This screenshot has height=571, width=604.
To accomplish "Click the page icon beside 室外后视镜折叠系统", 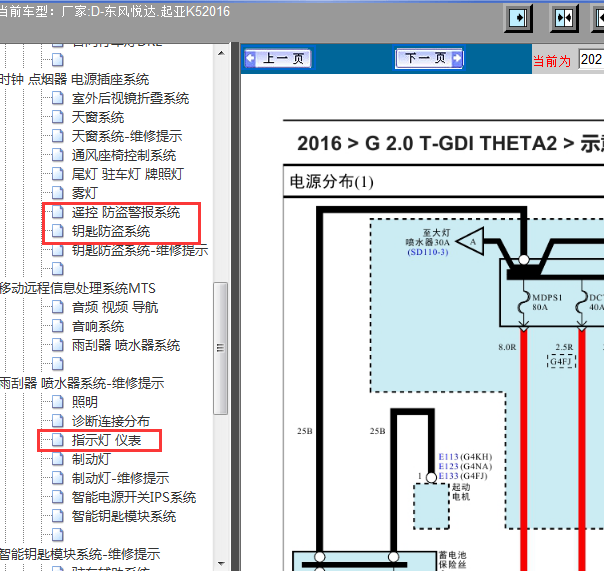I will [x=58, y=98].
